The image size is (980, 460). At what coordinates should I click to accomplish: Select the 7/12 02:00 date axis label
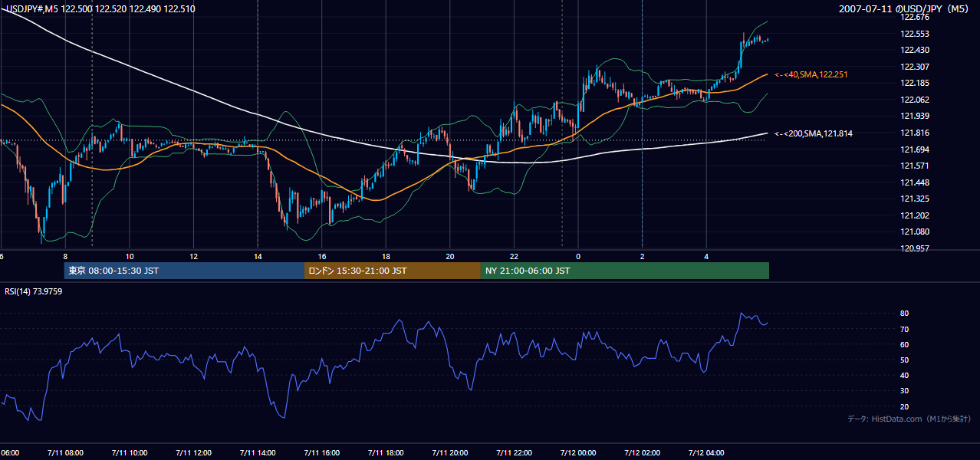642,452
